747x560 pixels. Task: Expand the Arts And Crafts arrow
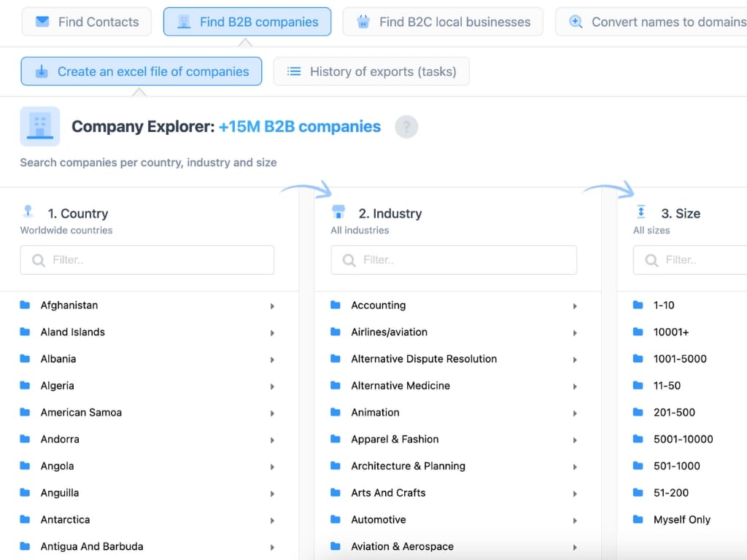point(575,494)
